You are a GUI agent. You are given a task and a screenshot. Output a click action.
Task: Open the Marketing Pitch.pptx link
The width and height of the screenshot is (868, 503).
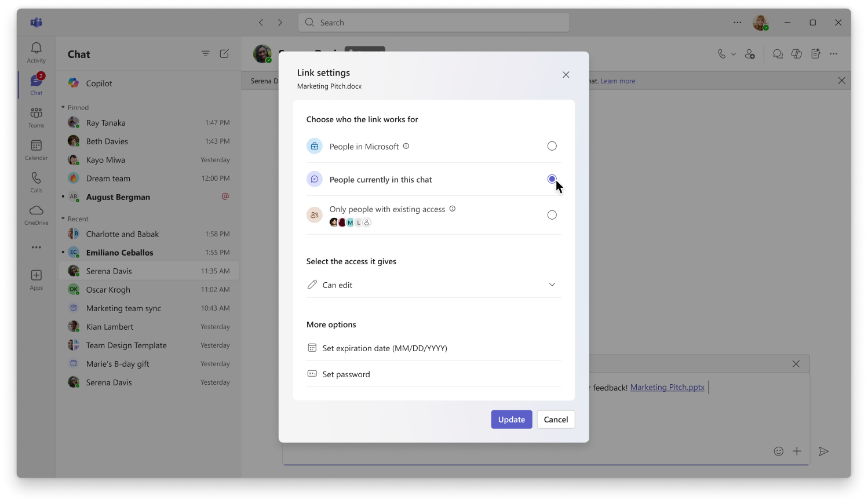(x=666, y=387)
